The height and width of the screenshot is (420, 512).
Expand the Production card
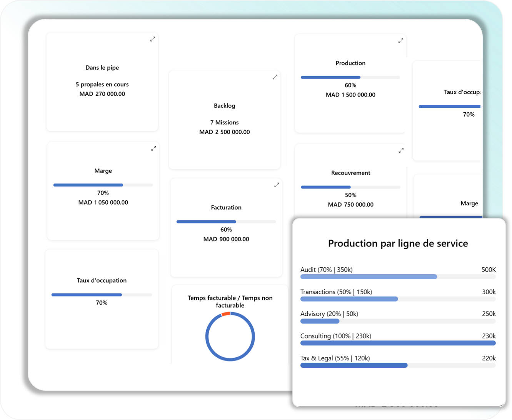tap(401, 40)
